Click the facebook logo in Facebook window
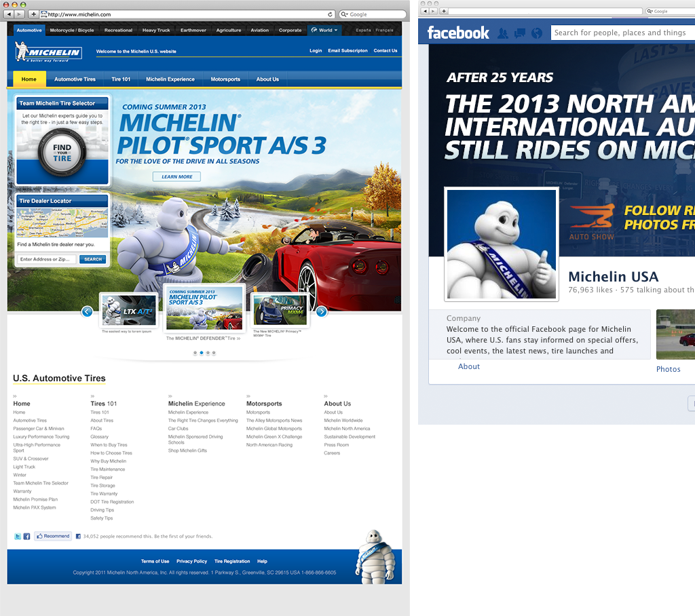 coord(458,33)
